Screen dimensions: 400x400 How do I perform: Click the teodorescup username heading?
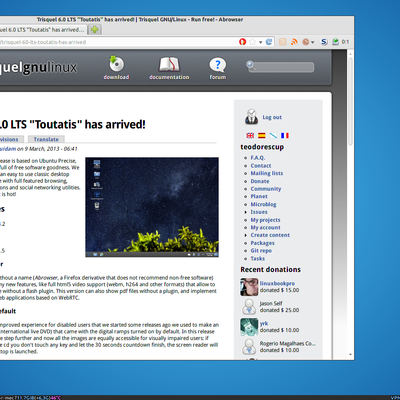(x=262, y=147)
